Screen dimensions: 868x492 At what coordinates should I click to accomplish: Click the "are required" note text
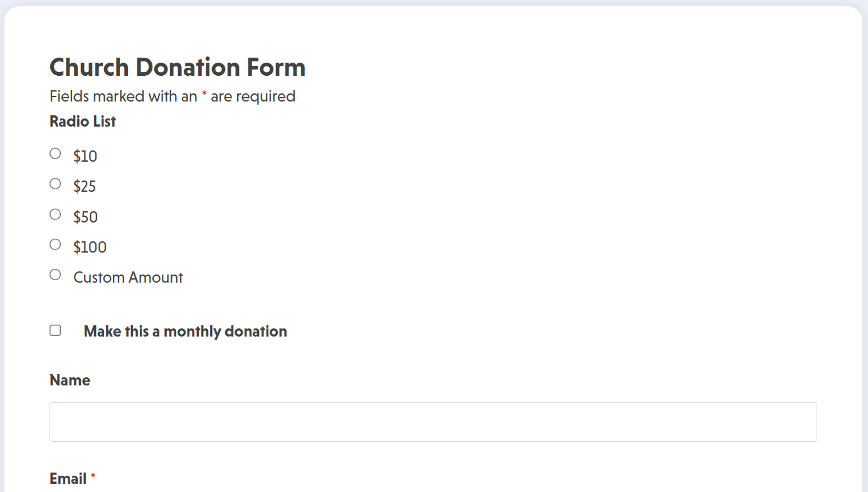tap(253, 97)
